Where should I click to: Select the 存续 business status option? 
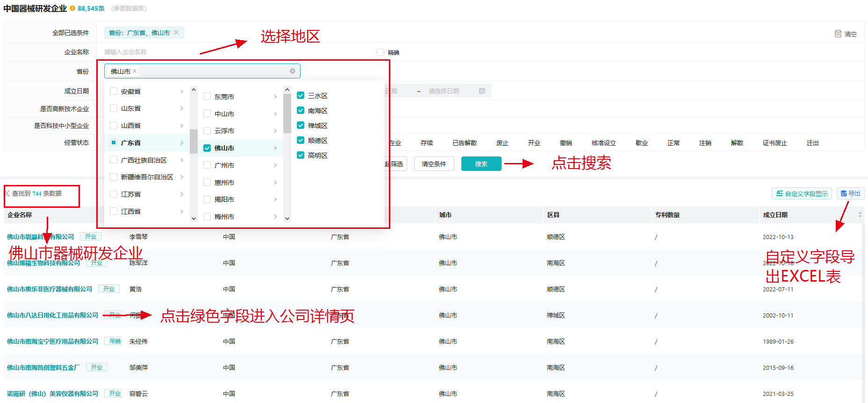coord(426,143)
